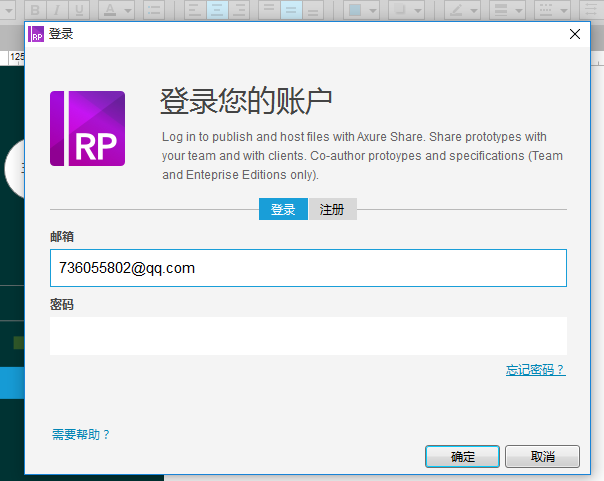Image resolution: width=604 pixels, height=481 pixels.
Task: Toggle italic formatting in Axure toolbar
Action: pos(57,10)
